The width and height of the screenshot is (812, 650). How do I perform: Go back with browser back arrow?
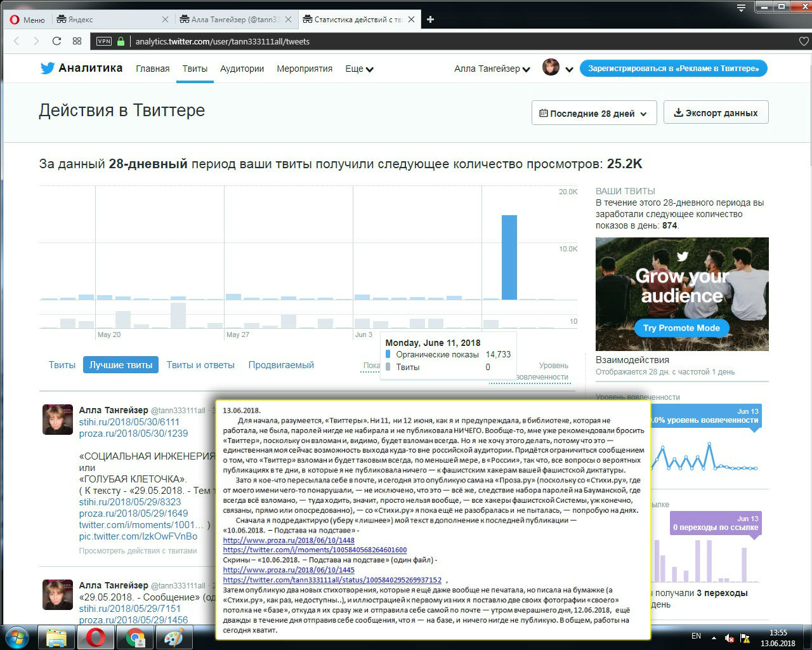[x=17, y=41]
